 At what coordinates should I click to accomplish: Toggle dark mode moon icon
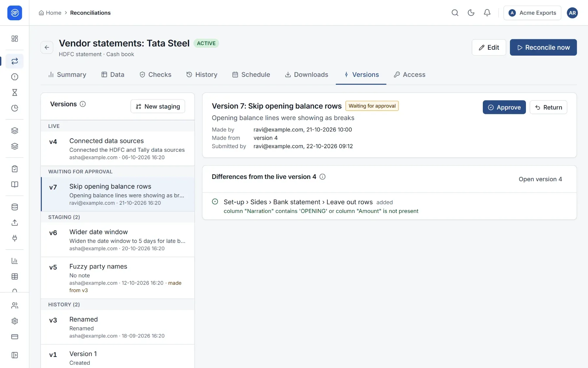[471, 13]
